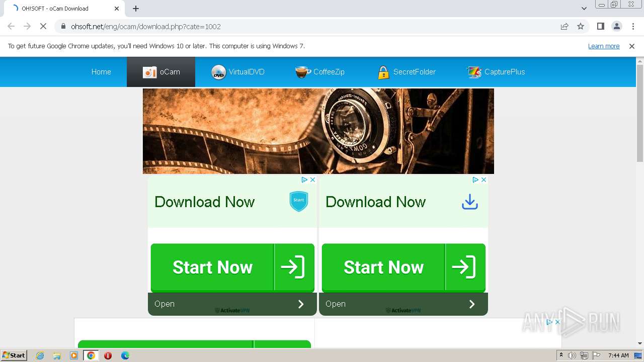The image size is (644, 362).
Task: Click right ad Download Now heading
Action: click(x=376, y=202)
